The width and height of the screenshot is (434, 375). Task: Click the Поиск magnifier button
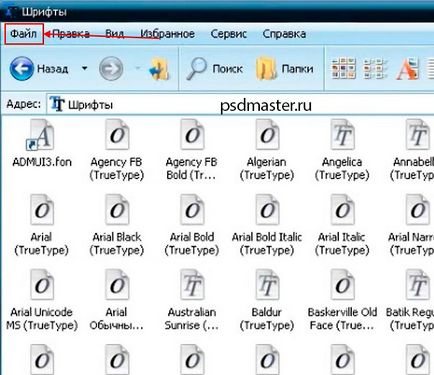(214, 69)
